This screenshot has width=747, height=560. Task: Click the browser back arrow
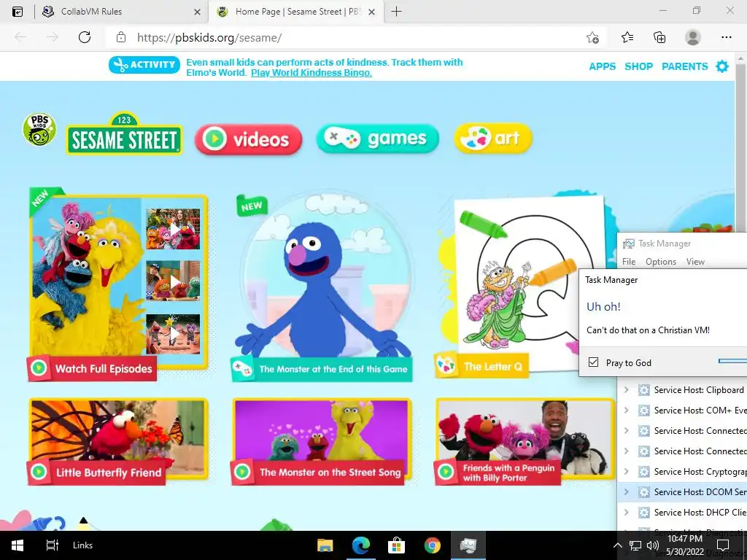(x=20, y=37)
